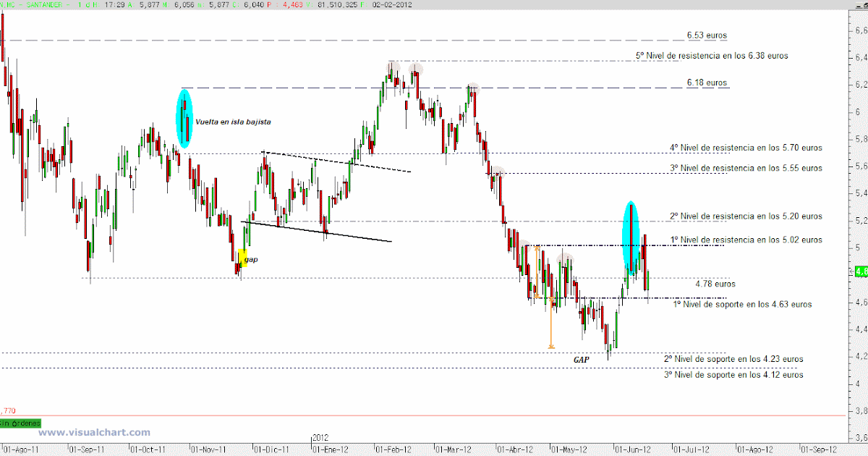
Task: Click '1º Nivel de soporte en los 4.63 euros'
Action: click(x=742, y=305)
